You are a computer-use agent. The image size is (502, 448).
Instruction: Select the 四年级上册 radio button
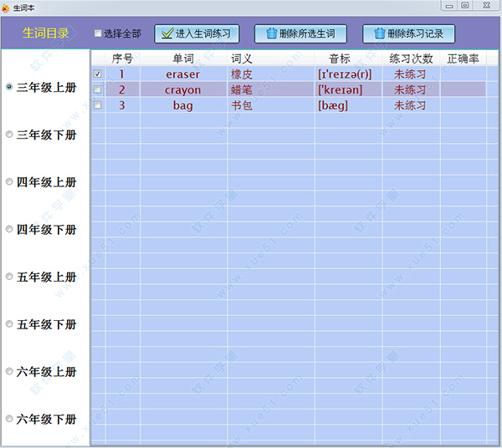pyautogui.click(x=9, y=181)
